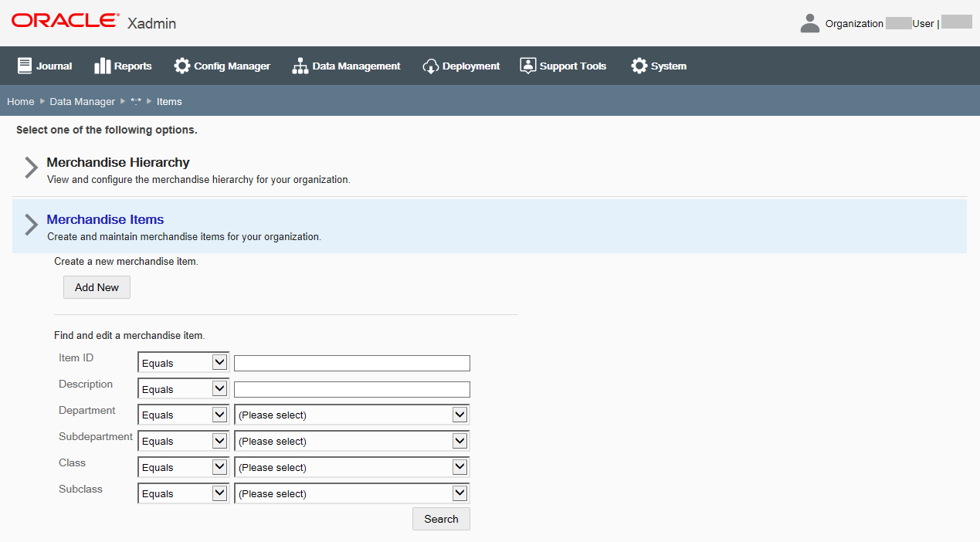Click the Oracle logo

click(66, 21)
